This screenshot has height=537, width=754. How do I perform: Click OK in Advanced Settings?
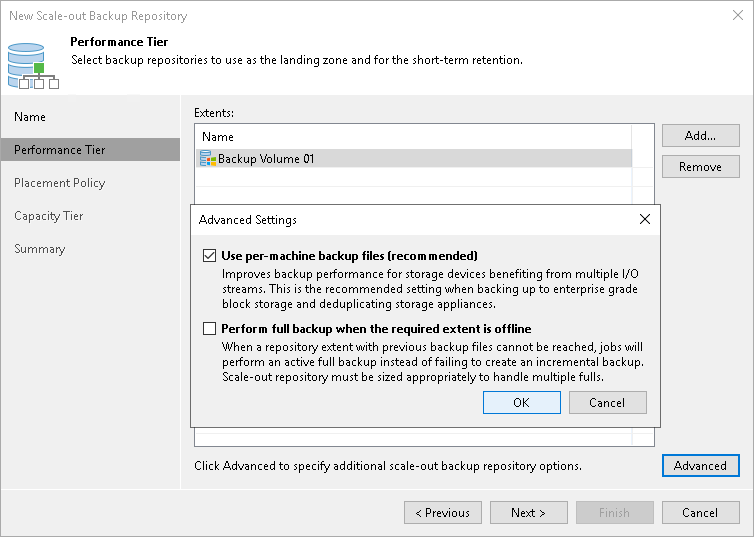pyautogui.click(x=521, y=402)
